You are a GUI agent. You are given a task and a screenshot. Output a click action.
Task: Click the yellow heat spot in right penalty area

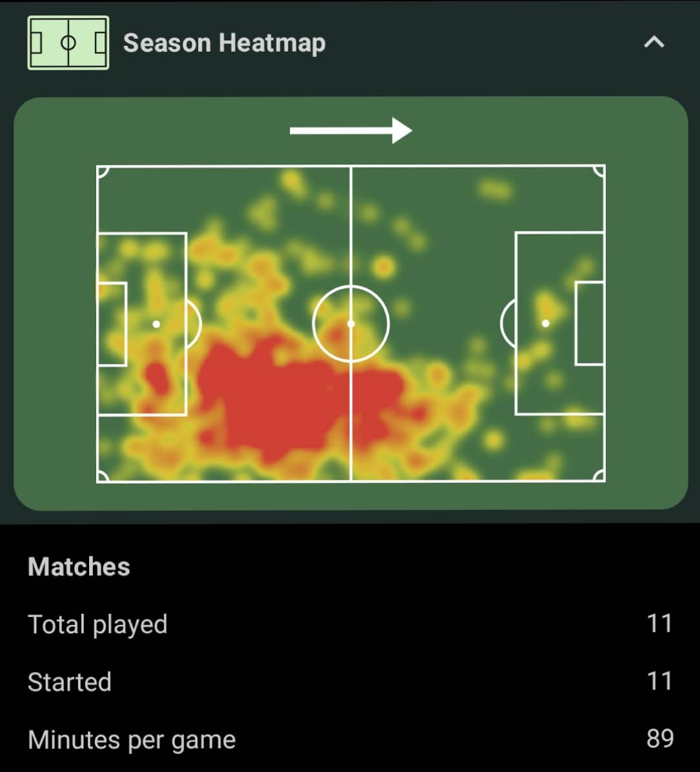(547, 305)
